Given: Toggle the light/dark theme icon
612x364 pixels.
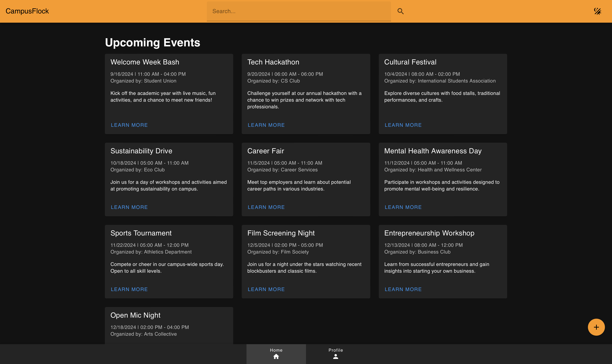Looking at the screenshot, I should point(597,11).
